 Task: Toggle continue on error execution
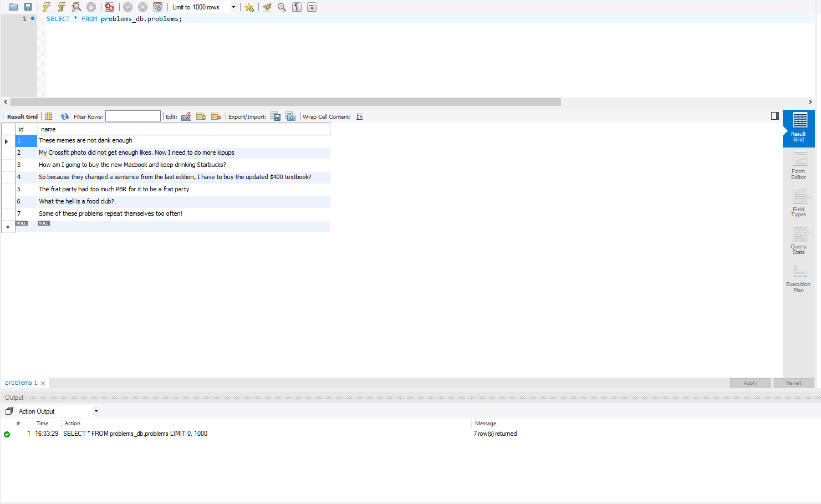click(110, 7)
